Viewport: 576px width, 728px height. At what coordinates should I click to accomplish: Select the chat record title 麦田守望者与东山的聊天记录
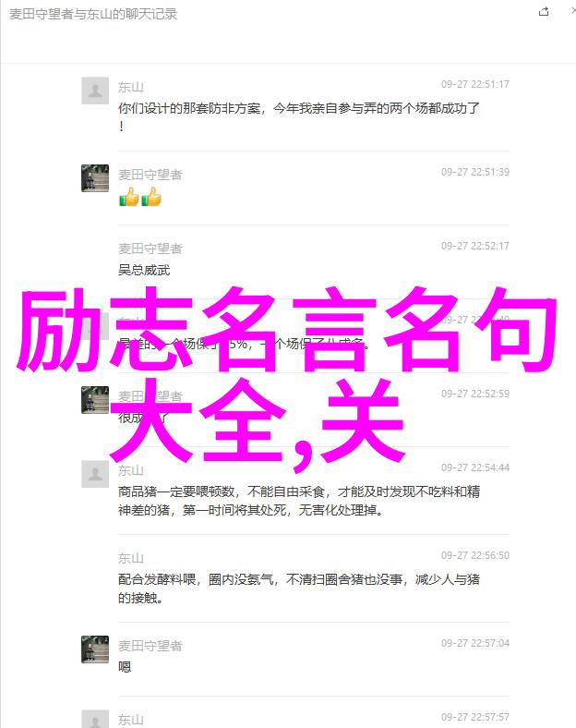click(x=93, y=15)
